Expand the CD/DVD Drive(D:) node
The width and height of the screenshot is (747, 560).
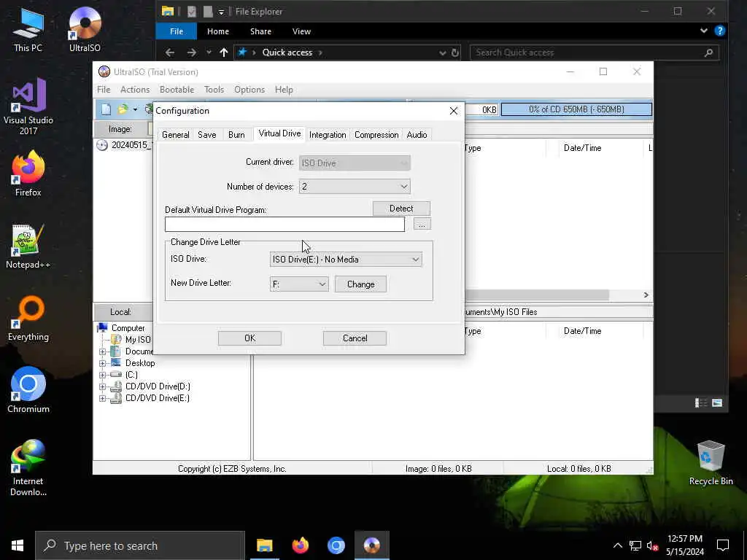pyautogui.click(x=102, y=386)
